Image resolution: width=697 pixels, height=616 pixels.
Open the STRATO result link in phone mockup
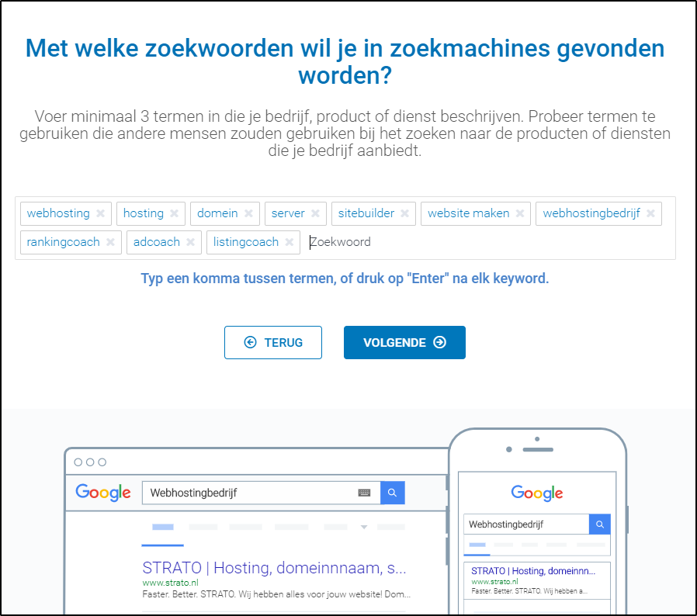pos(532,571)
